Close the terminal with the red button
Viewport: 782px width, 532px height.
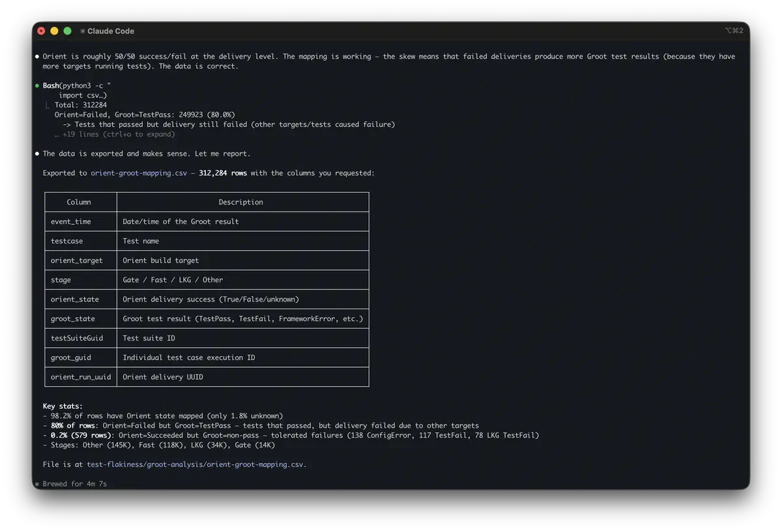[42, 31]
